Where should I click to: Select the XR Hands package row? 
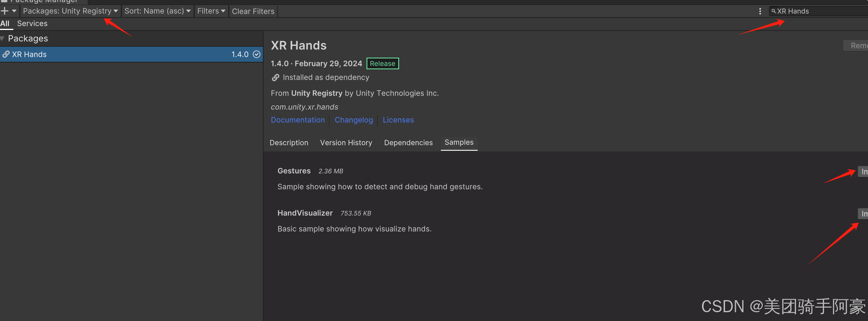(131, 54)
